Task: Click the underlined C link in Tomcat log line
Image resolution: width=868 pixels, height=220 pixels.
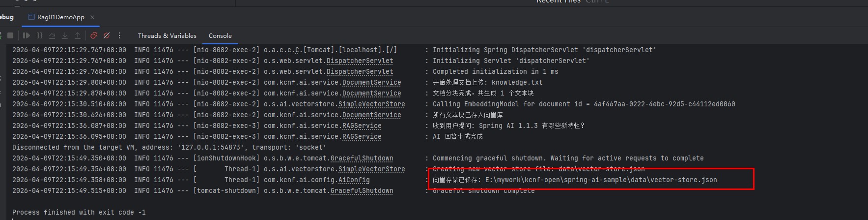Action: pyautogui.click(x=298, y=50)
